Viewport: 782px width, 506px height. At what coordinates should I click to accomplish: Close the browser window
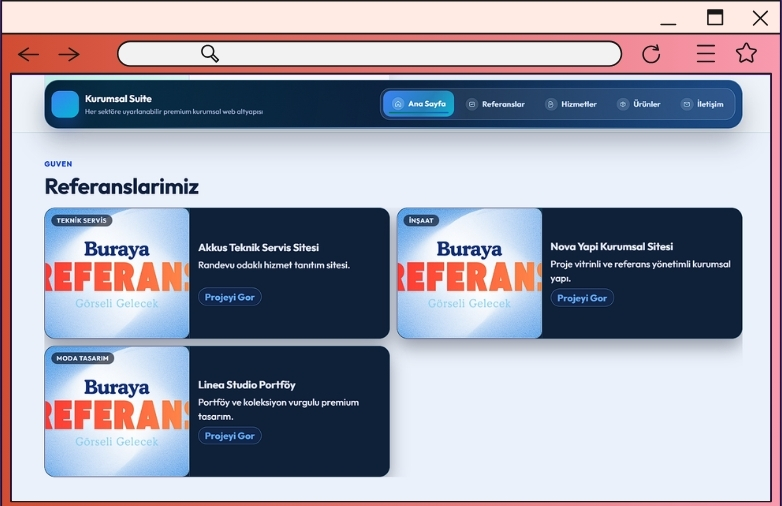pyautogui.click(x=760, y=18)
